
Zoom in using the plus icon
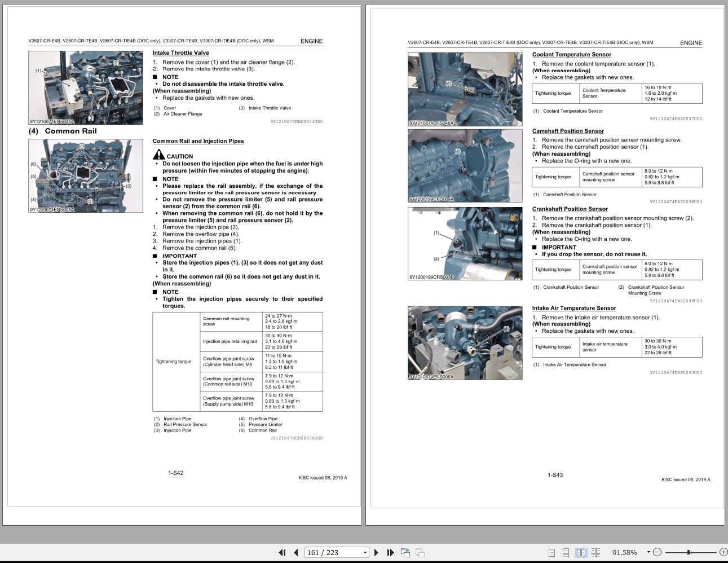[x=722, y=552]
